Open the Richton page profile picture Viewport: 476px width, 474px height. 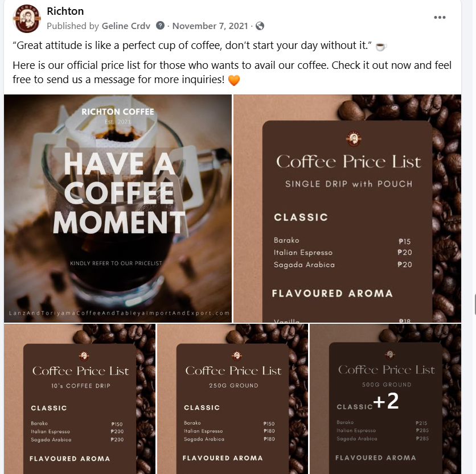[27, 19]
